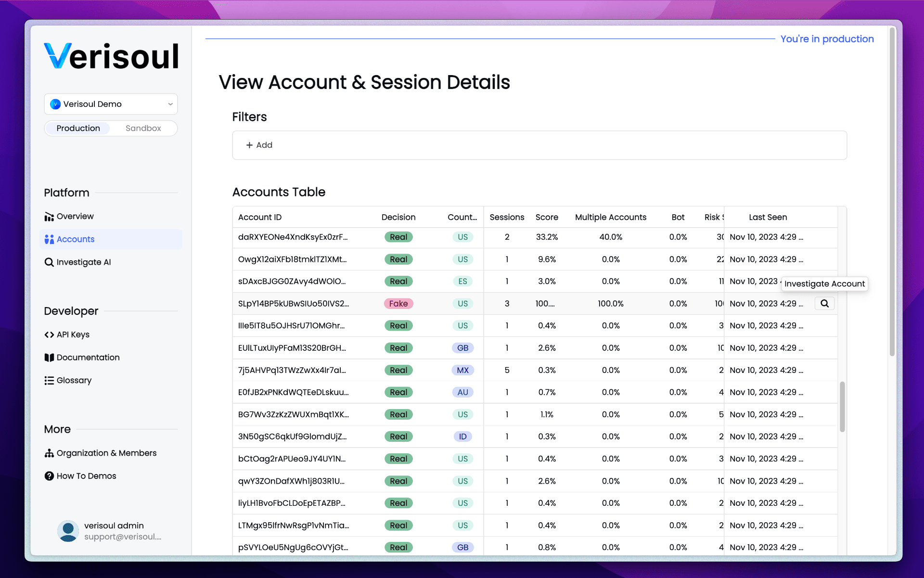The width and height of the screenshot is (924, 578).
Task: Click the Country column header
Action: click(462, 217)
